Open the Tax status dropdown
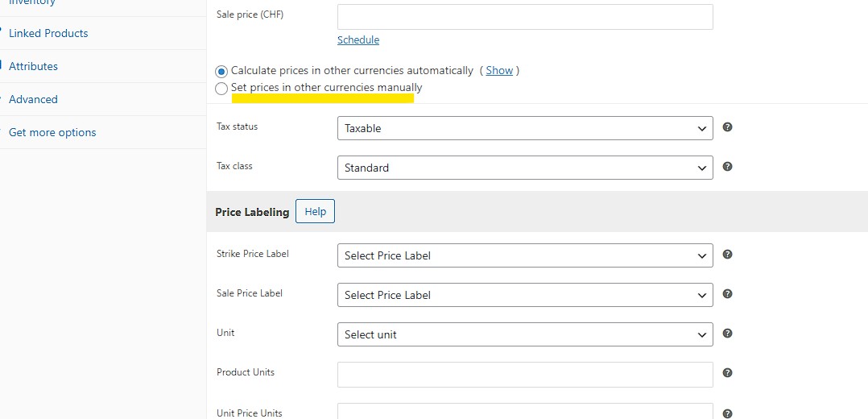Viewport: 868px width, 419px height. (x=525, y=128)
